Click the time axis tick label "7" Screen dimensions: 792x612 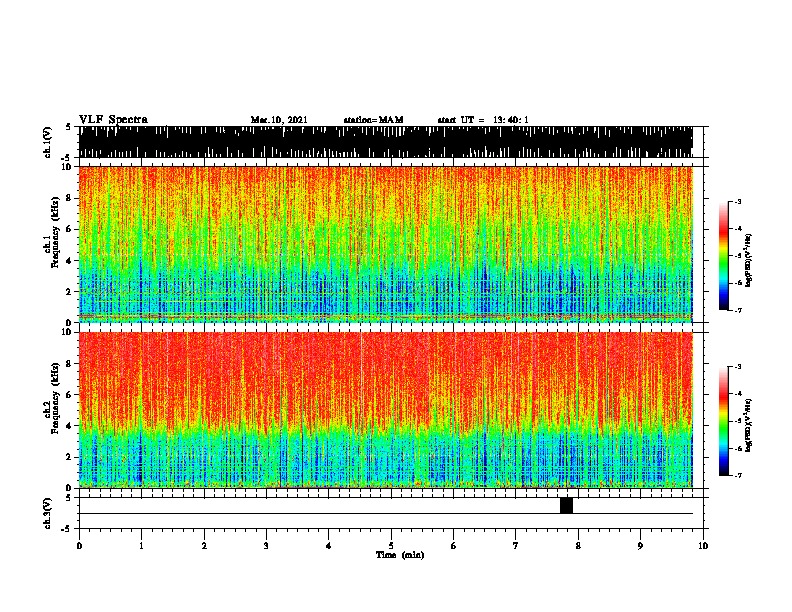click(516, 546)
